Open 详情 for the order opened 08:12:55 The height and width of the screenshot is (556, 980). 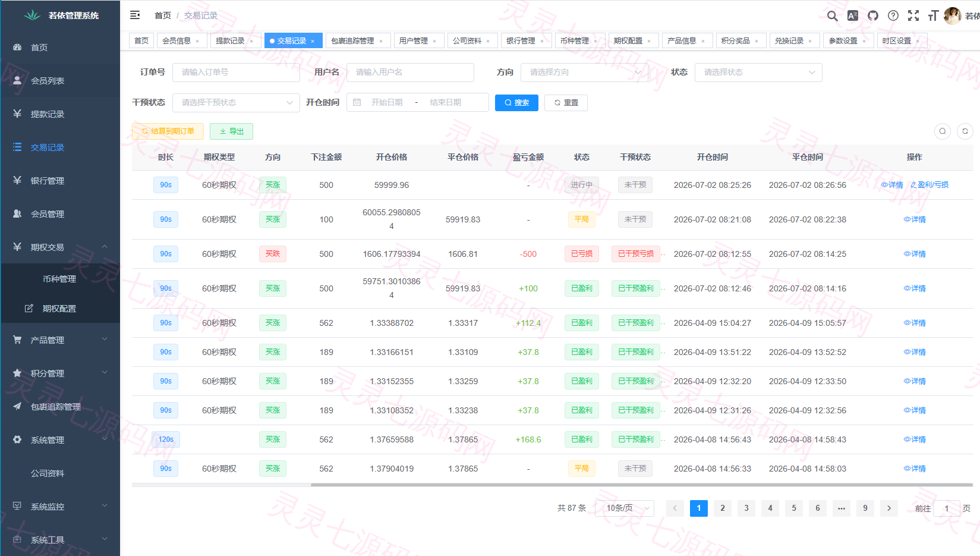point(915,254)
